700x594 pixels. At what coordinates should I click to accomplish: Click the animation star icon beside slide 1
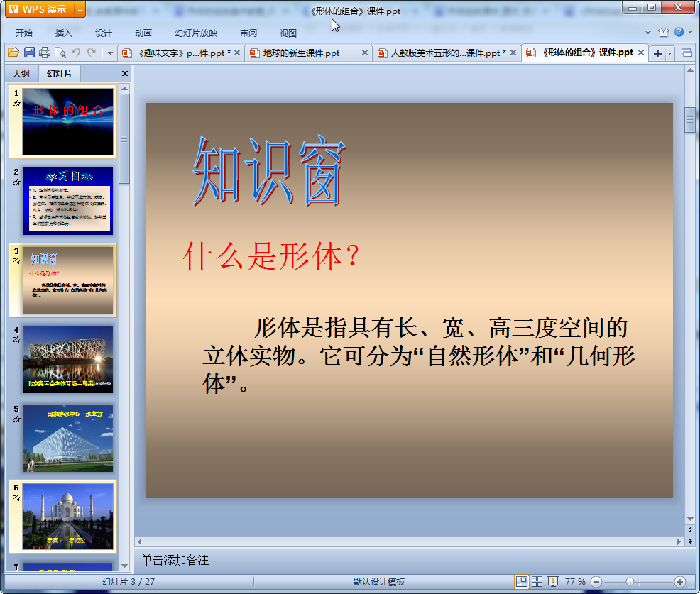16,104
